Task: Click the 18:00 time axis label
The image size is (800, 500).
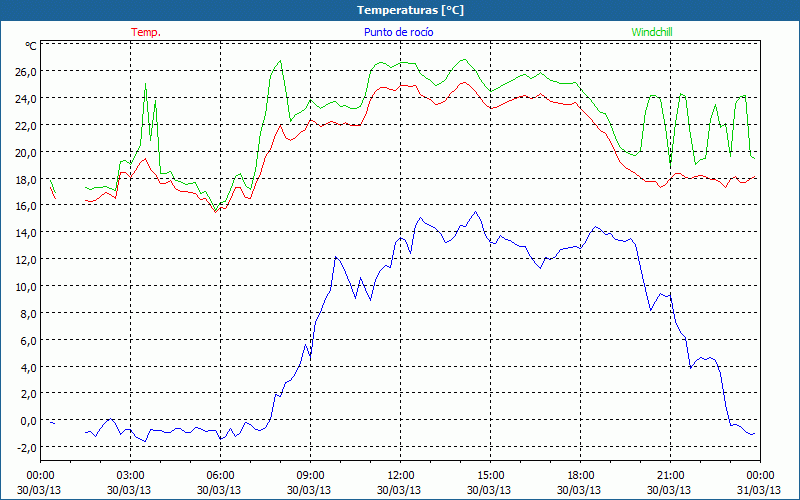Action: click(x=580, y=476)
